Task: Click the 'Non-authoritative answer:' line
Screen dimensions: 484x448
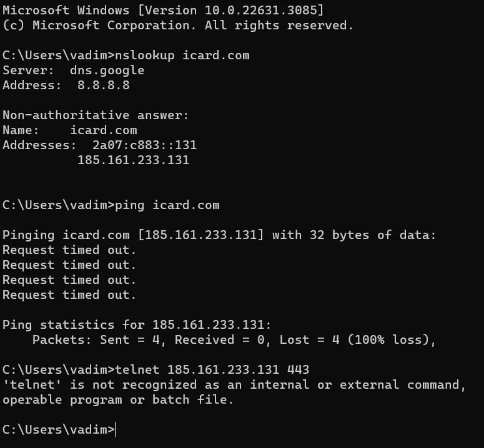Action: click(x=96, y=115)
